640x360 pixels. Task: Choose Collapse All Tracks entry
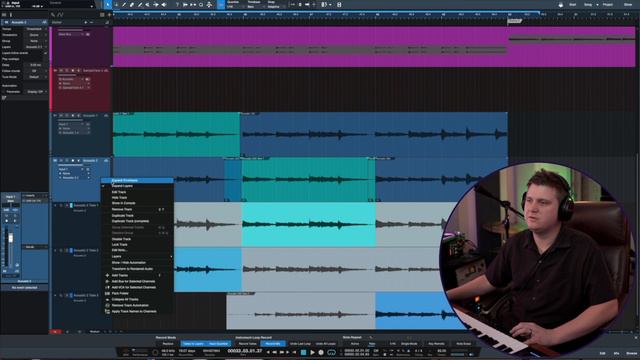pyautogui.click(x=137, y=299)
